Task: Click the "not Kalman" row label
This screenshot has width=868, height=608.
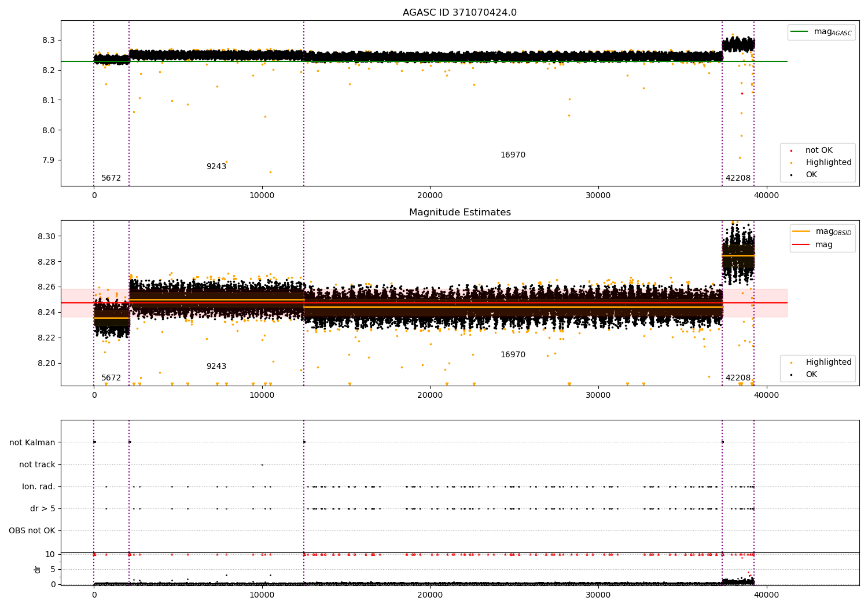Action: pos(32,443)
